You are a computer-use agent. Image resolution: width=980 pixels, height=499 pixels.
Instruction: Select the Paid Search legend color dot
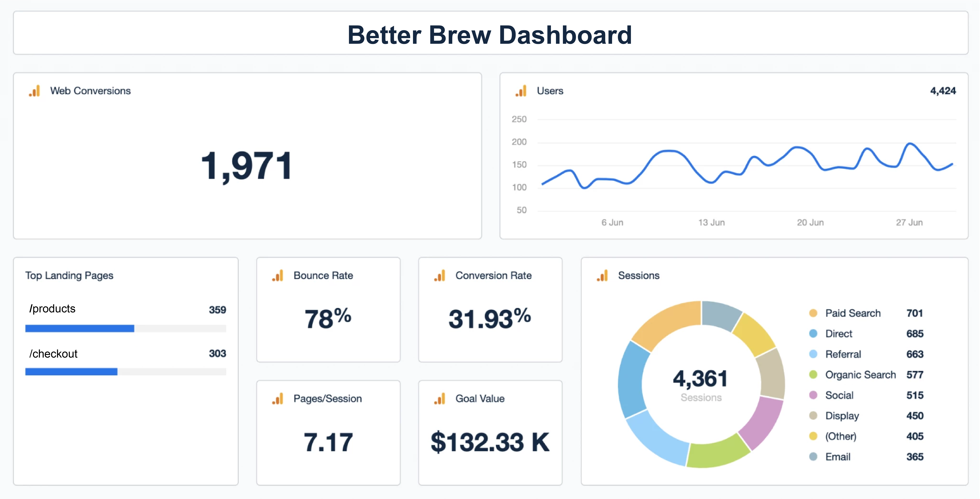pyautogui.click(x=813, y=313)
